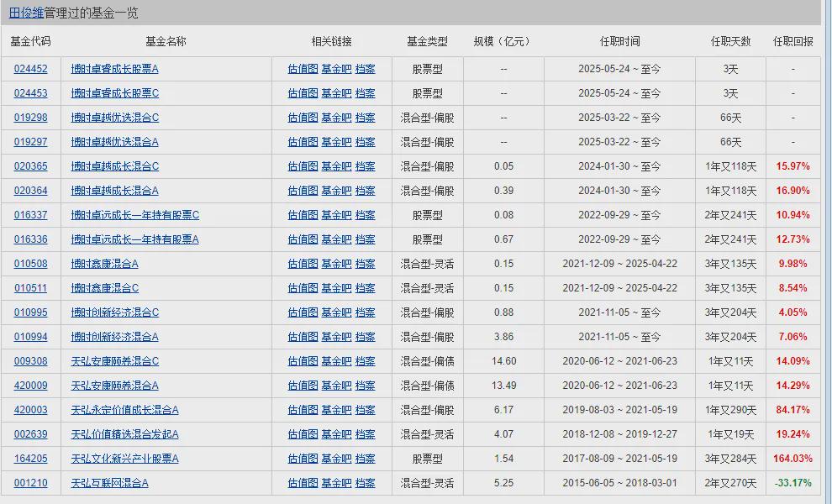Select the -33.17% return value
The image size is (832, 504).
[x=793, y=483]
